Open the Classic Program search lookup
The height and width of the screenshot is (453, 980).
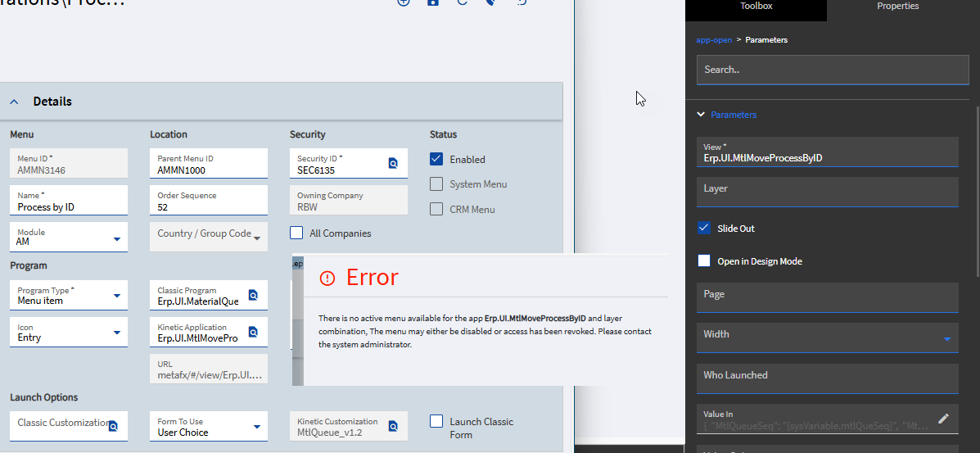pos(253,296)
